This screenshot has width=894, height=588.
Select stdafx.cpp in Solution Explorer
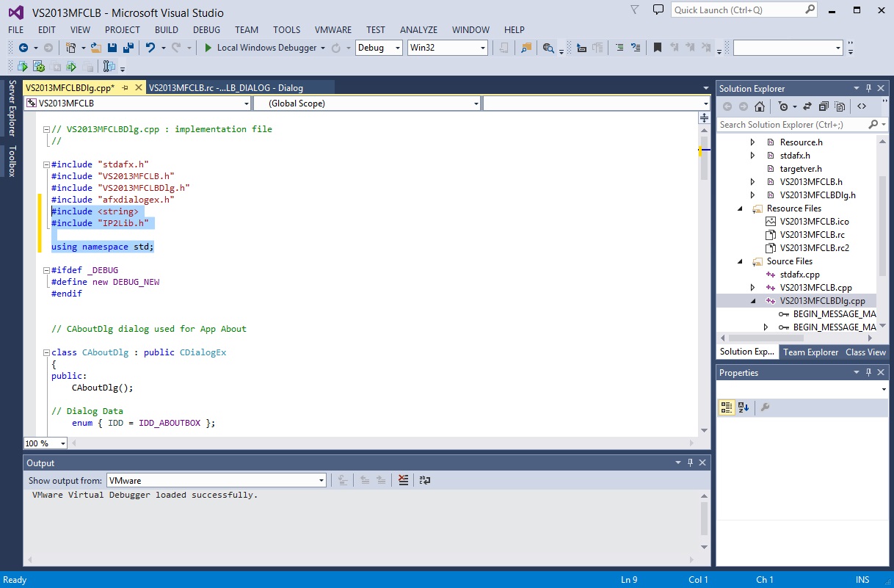coord(799,275)
